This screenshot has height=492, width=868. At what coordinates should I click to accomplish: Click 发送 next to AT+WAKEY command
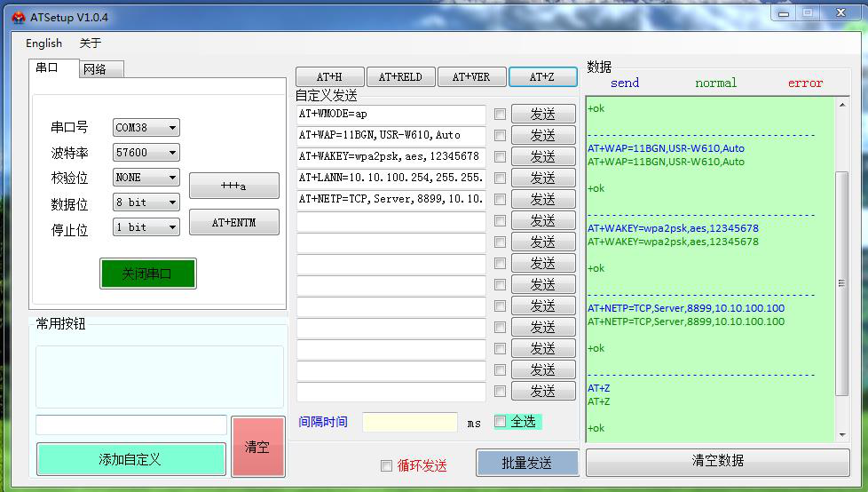(542, 157)
